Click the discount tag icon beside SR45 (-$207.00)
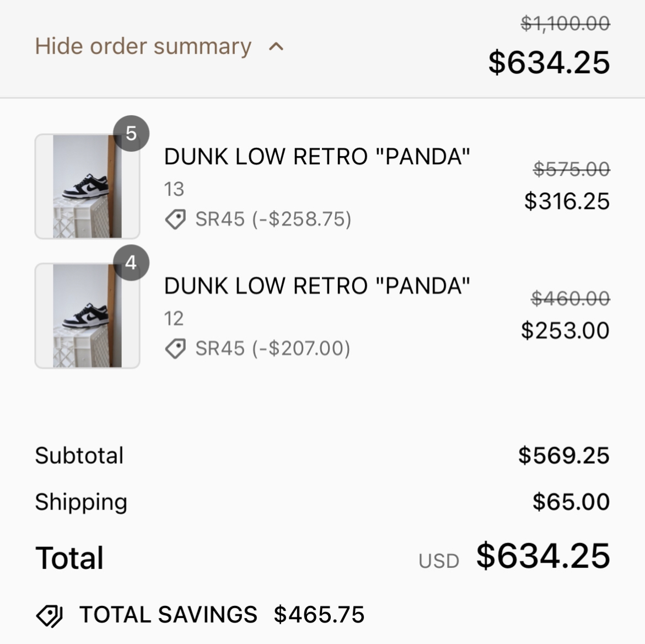645x644 pixels. [175, 348]
